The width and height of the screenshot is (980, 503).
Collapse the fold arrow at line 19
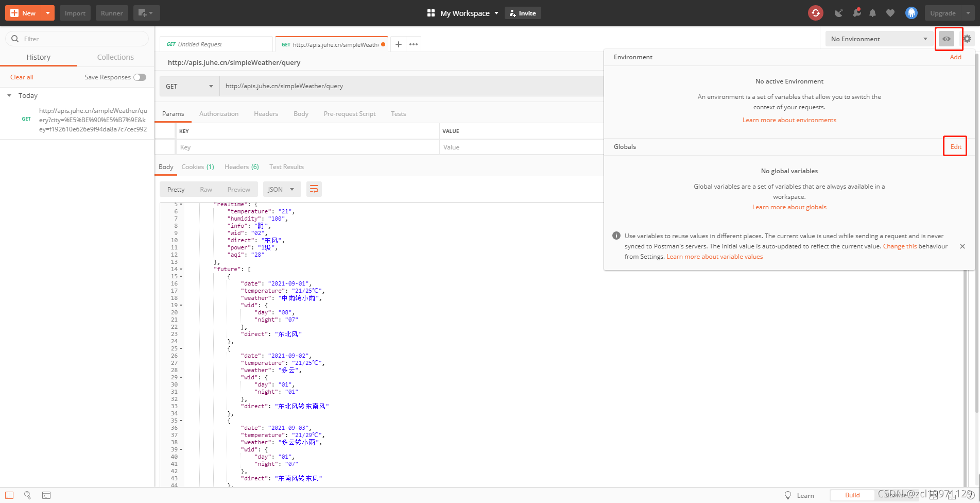[181, 305]
